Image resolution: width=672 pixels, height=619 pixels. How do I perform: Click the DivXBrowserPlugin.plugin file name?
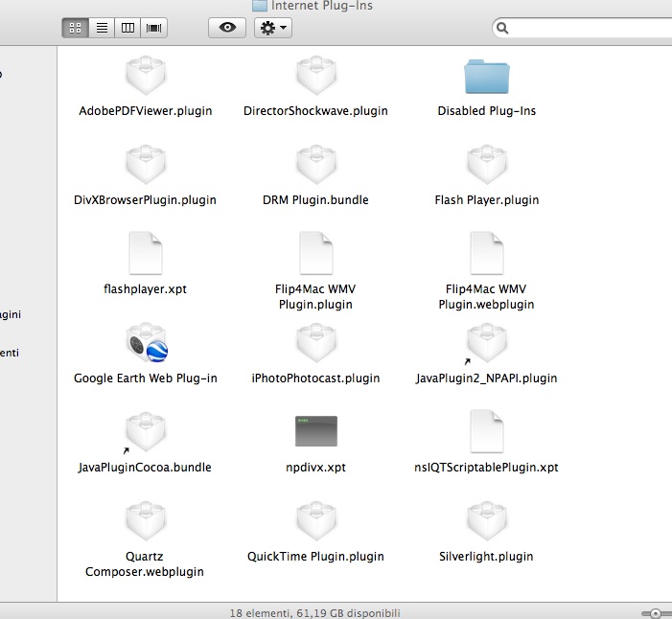[145, 200]
